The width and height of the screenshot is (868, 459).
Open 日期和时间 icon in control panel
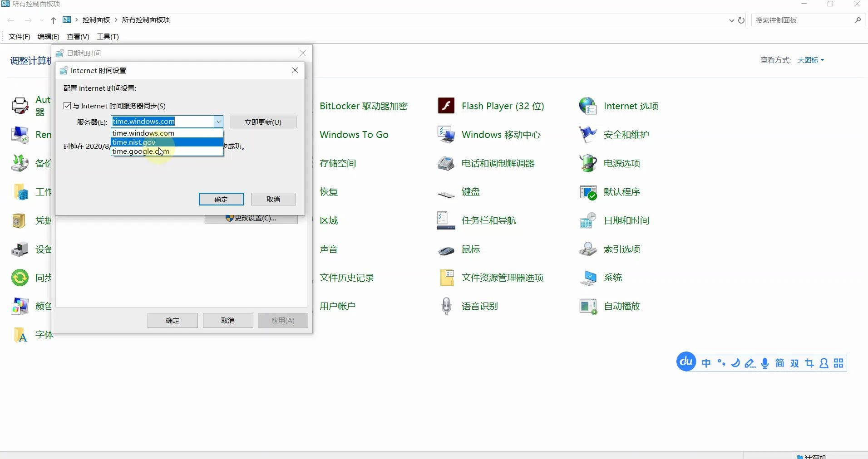click(588, 220)
